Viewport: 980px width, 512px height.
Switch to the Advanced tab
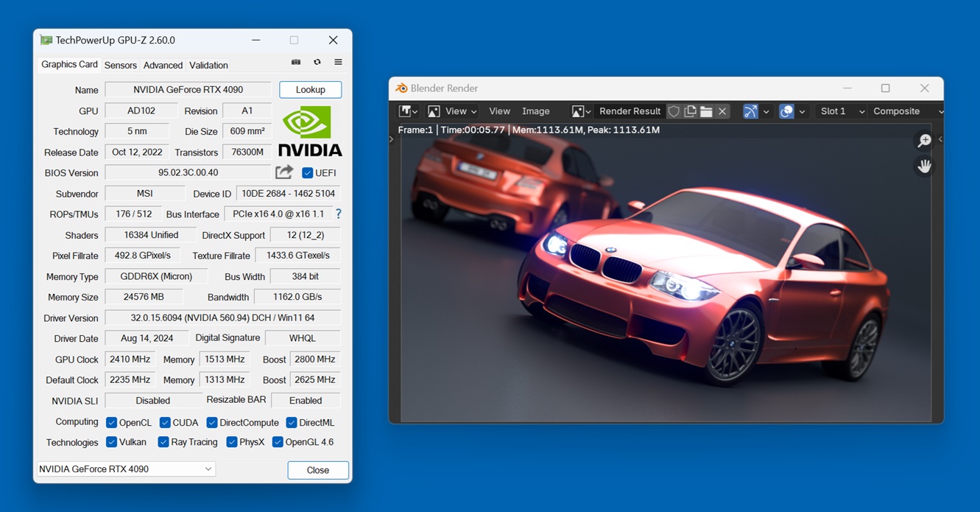coord(163,66)
